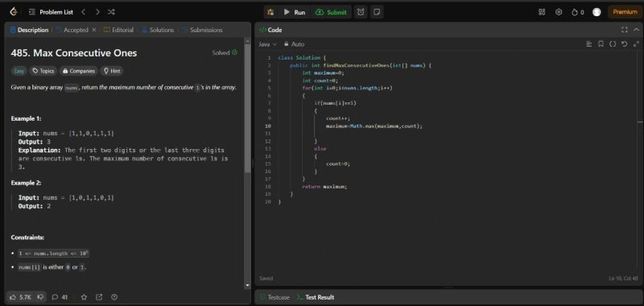644x306 pixels.
Task: Open feedback help circle icon
Action: click(114, 297)
